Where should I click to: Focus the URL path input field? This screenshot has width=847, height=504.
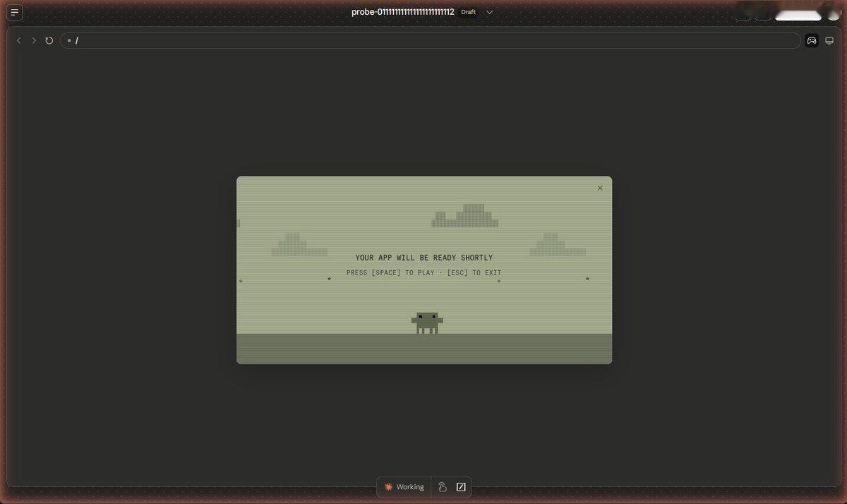pos(430,40)
